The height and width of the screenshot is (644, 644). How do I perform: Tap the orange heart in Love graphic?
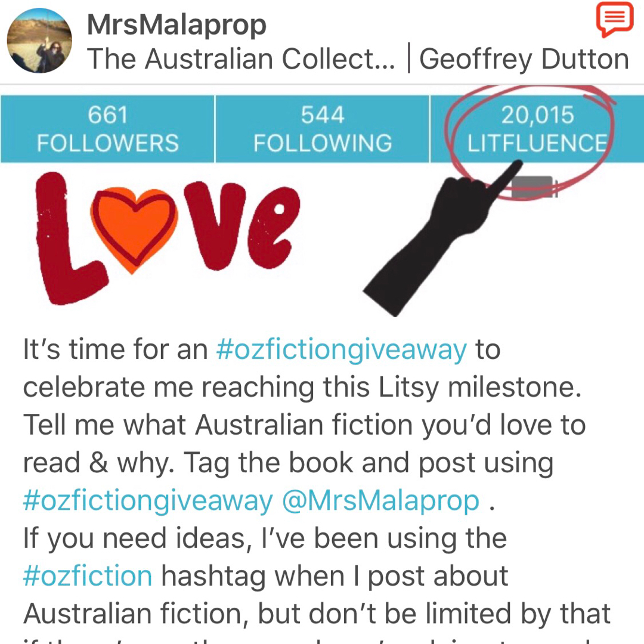tap(134, 228)
